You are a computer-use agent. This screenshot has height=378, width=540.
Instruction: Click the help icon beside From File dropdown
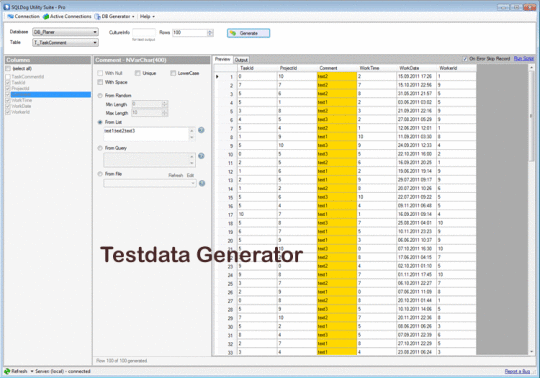tap(202, 183)
